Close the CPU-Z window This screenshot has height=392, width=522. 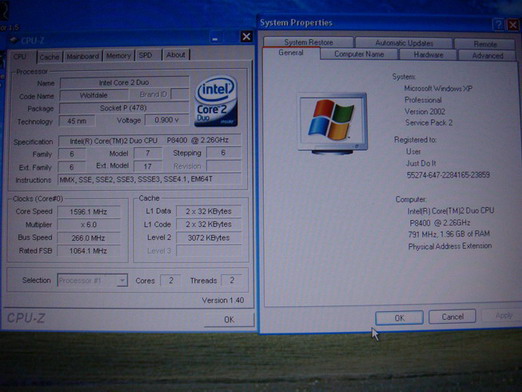[x=246, y=36]
